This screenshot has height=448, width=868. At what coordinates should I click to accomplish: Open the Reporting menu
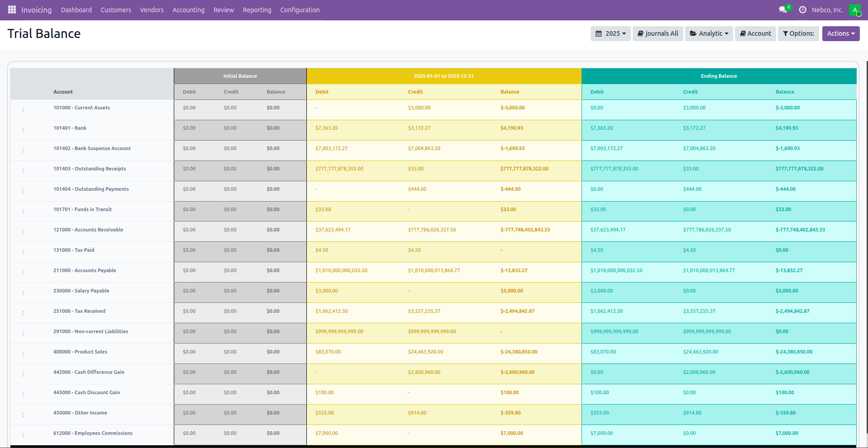pyautogui.click(x=257, y=10)
